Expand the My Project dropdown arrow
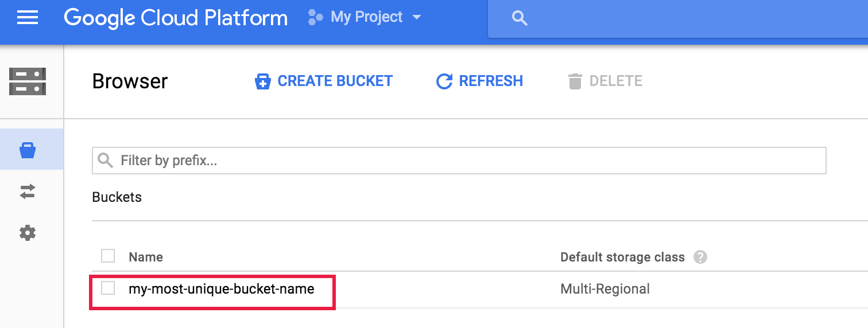Image resolution: width=868 pixels, height=328 pixels. 417,17
